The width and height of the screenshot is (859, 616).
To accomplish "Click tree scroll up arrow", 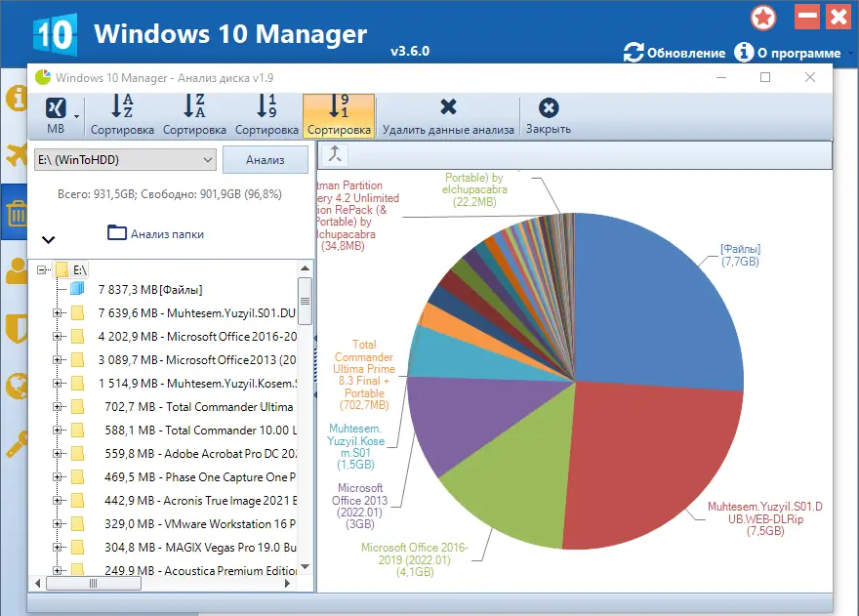I will click(x=306, y=268).
